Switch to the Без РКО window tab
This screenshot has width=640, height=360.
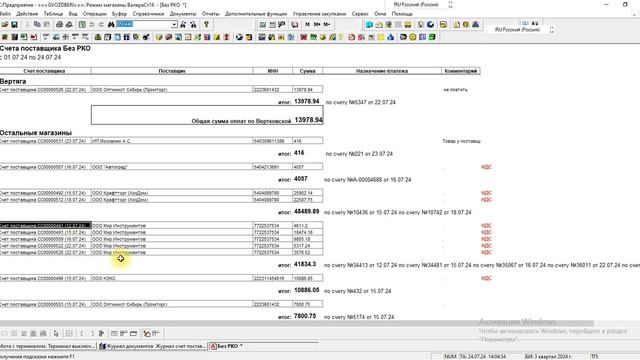pyautogui.click(x=227, y=346)
